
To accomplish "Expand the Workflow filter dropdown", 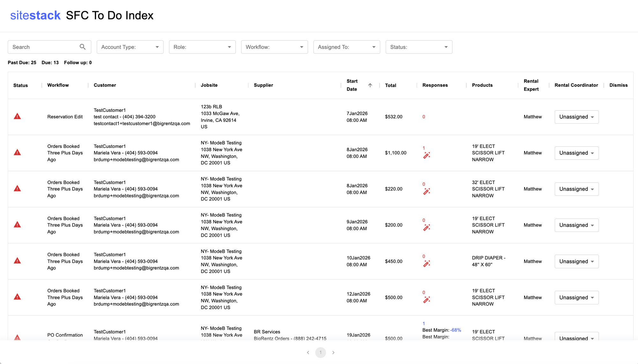I will pyautogui.click(x=274, y=47).
